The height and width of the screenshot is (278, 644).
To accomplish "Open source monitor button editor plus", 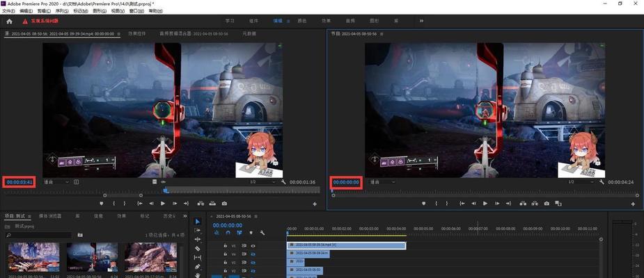I will click(315, 204).
